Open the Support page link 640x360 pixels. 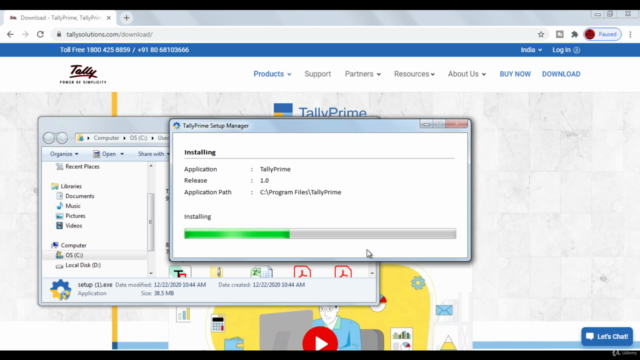tap(318, 74)
